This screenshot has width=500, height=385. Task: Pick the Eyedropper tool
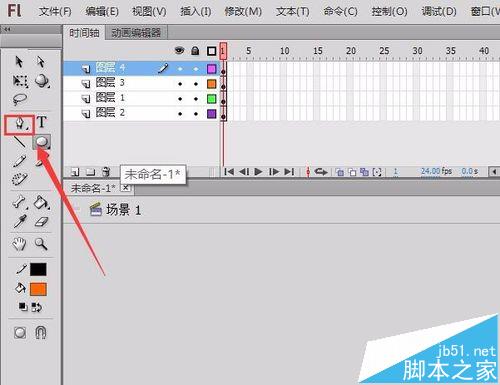click(x=20, y=222)
